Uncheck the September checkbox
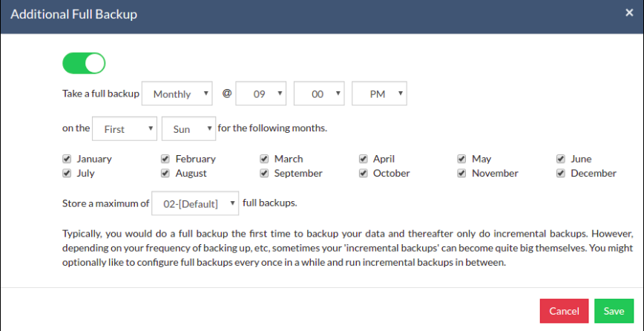Image resolution: width=644 pixels, height=331 pixels. pos(264,174)
